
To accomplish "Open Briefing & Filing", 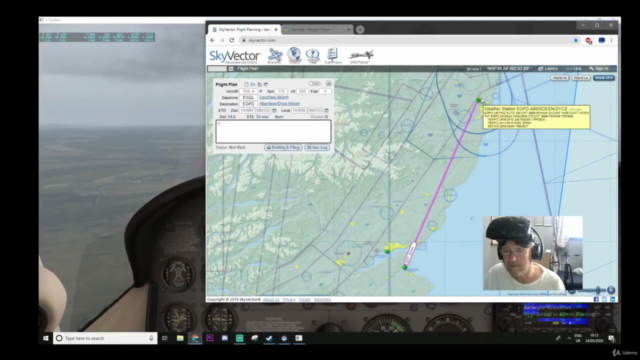I will pyautogui.click(x=283, y=147).
